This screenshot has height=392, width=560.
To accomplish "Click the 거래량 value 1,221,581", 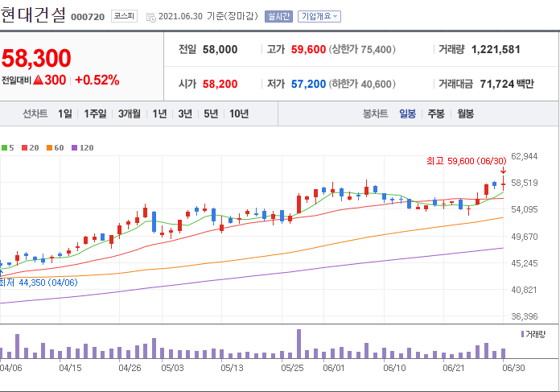I will tap(496, 49).
